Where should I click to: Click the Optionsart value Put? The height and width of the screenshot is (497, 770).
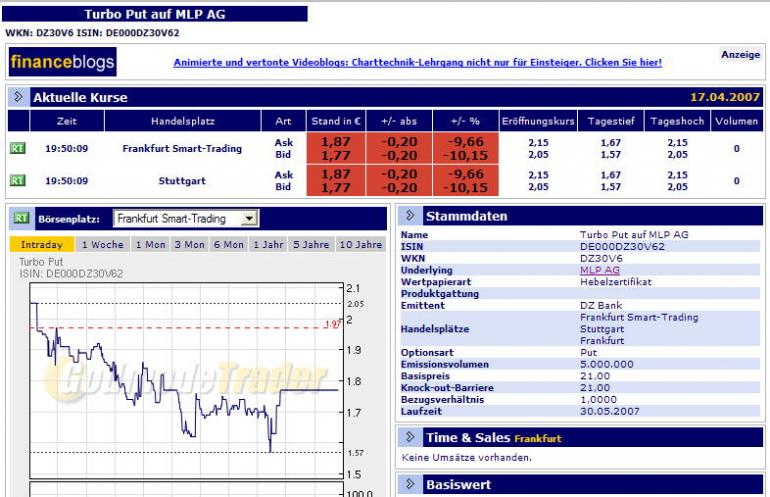click(588, 353)
